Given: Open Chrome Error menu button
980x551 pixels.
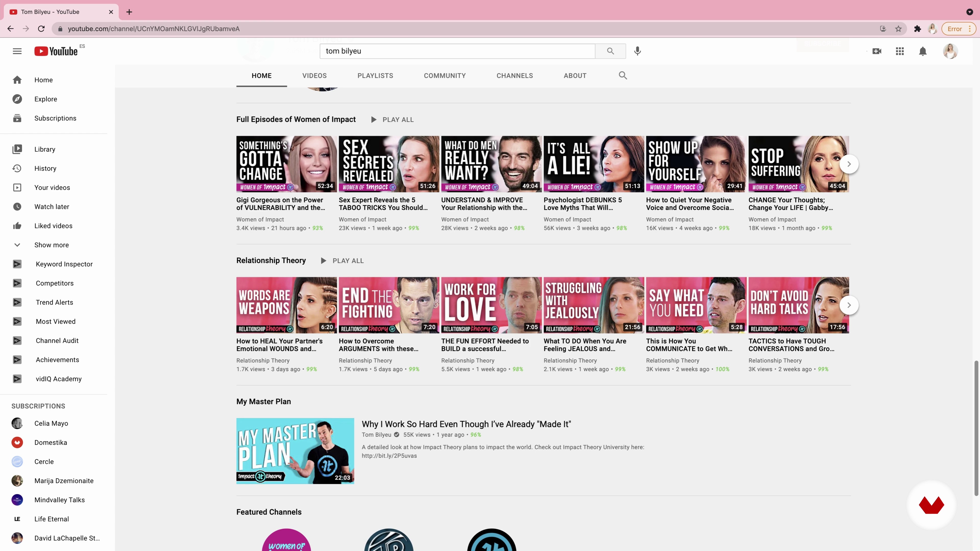Looking at the screenshot, I should pos(959,29).
